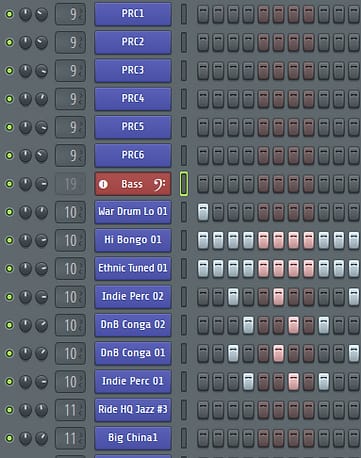Image resolution: width=361 pixels, height=458 pixels.
Task: Click the bass clef icon on Bass channel
Action: [x=159, y=184]
